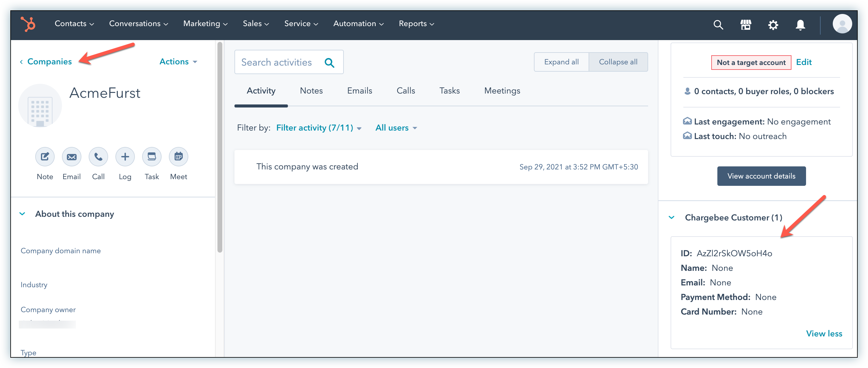Viewport: 868px width, 368px height.
Task: Click the Log activity plus icon
Action: click(125, 157)
